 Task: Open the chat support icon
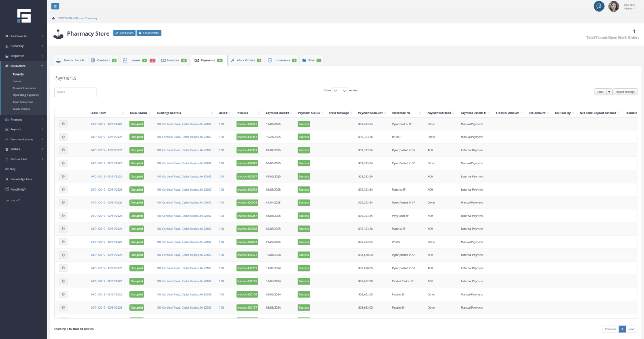point(599,6)
